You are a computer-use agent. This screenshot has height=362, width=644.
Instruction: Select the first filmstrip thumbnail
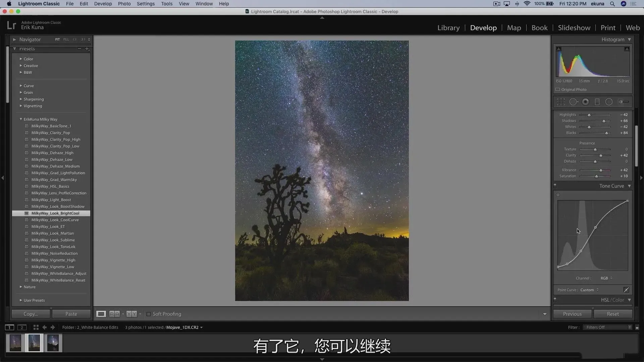click(x=15, y=343)
